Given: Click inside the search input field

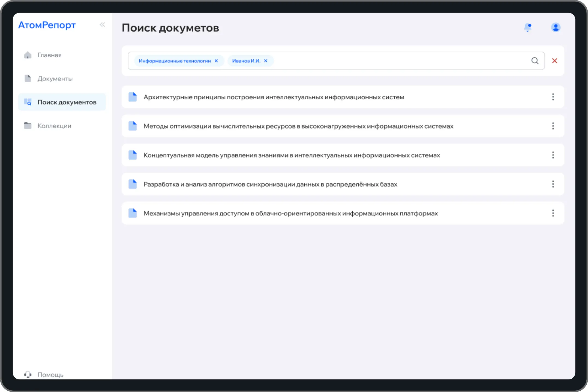Looking at the screenshot, I should pyautogui.click(x=395, y=61).
